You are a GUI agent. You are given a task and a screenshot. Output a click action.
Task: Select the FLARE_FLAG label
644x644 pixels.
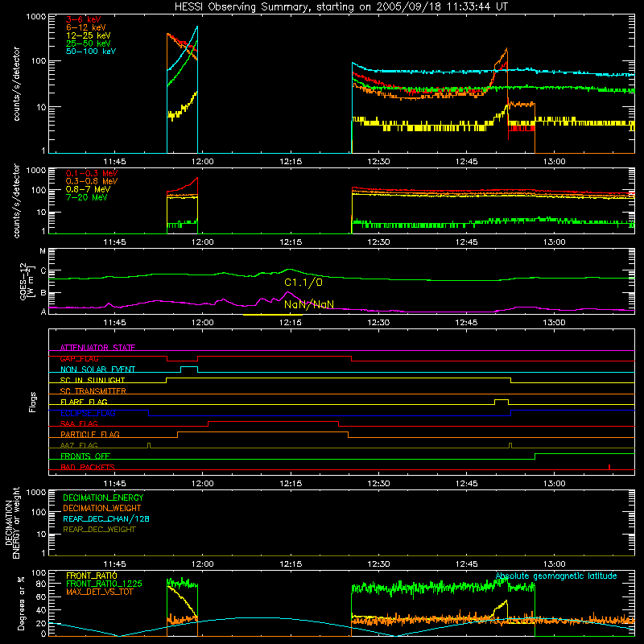coord(84,402)
